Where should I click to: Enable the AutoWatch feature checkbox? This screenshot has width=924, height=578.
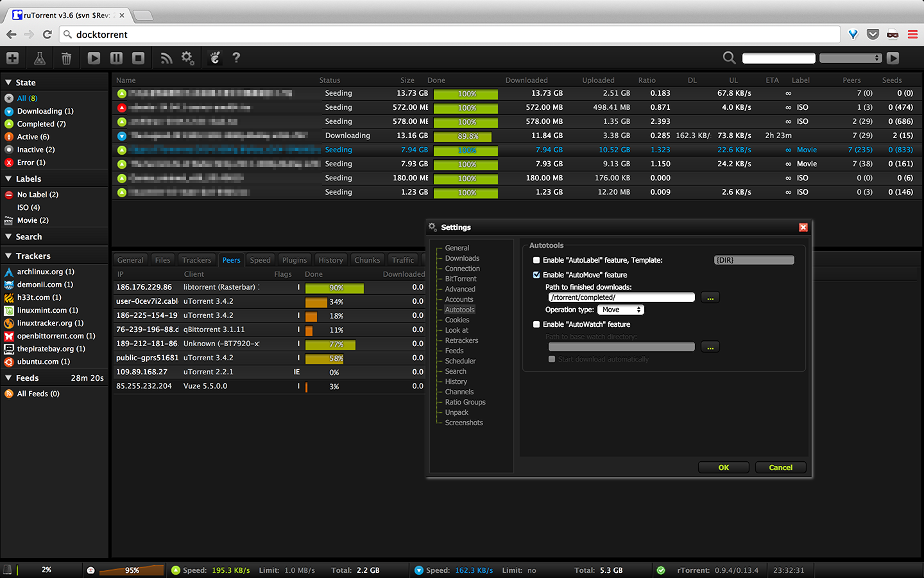(x=536, y=324)
